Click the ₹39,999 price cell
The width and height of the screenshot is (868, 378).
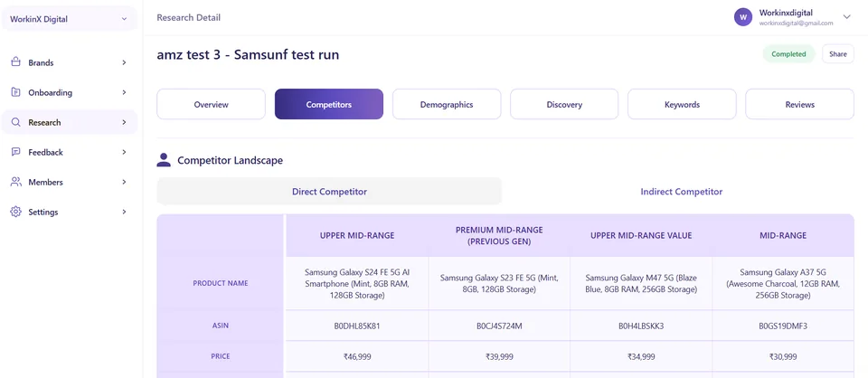coord(499,356)
